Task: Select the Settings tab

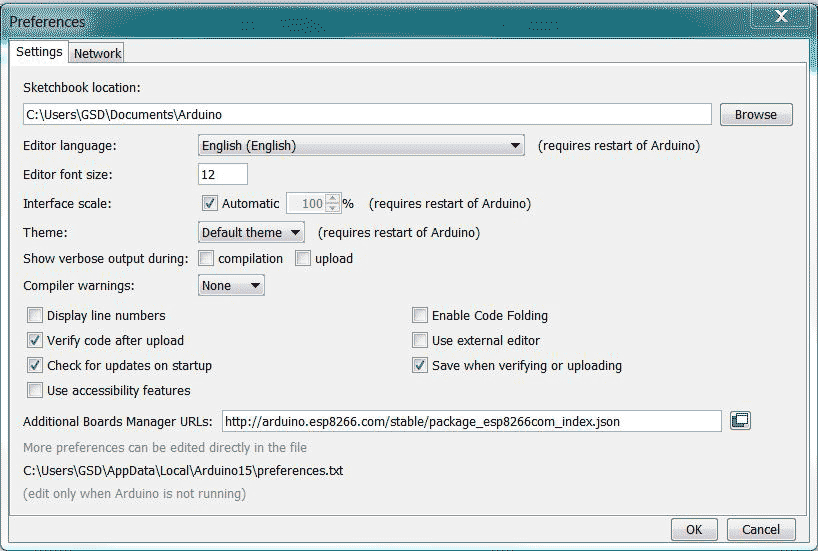Action: tap(39, 52)
